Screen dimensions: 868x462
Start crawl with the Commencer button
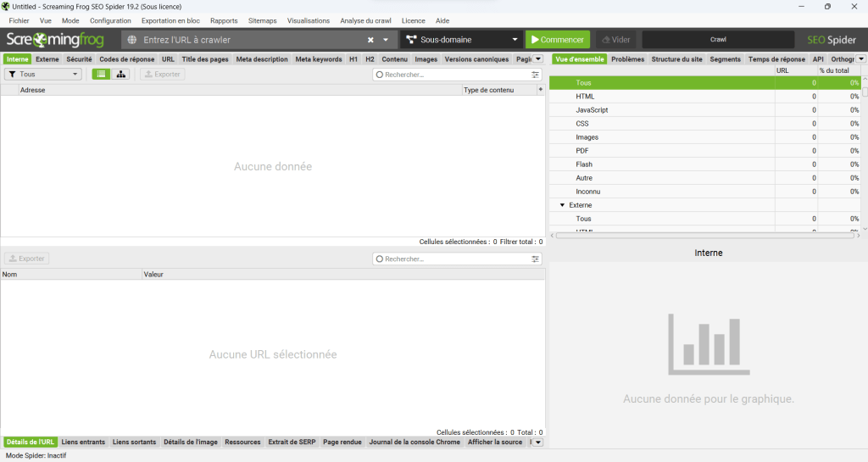click(x=557, y=40)
